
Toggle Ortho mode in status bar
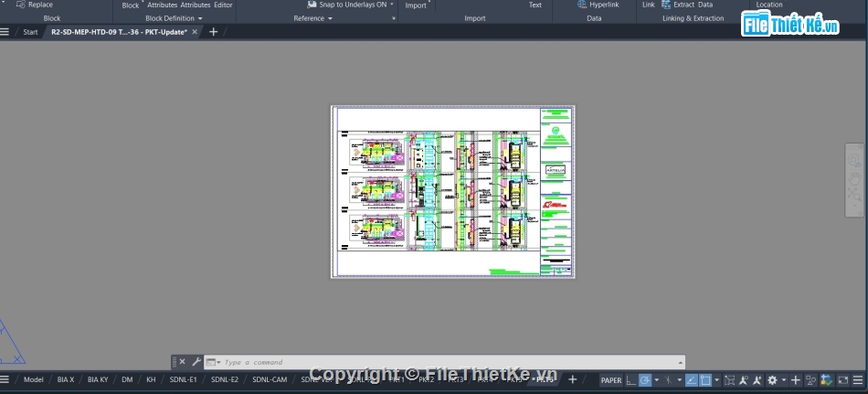(631, 380)
